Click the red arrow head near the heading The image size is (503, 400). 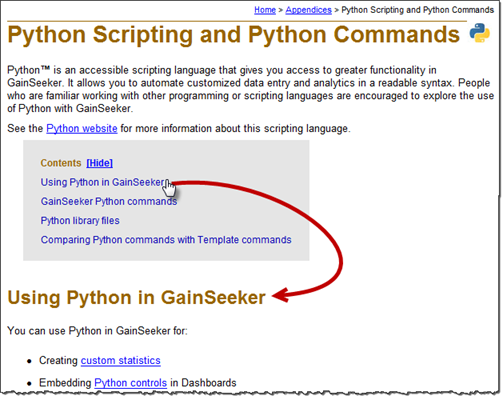(281, 295)
